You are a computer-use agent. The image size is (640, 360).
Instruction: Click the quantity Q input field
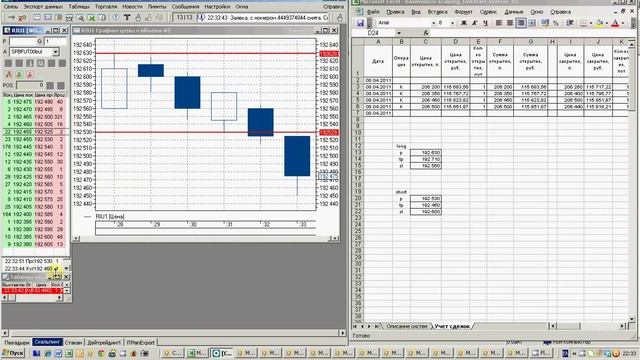[55, 41]
